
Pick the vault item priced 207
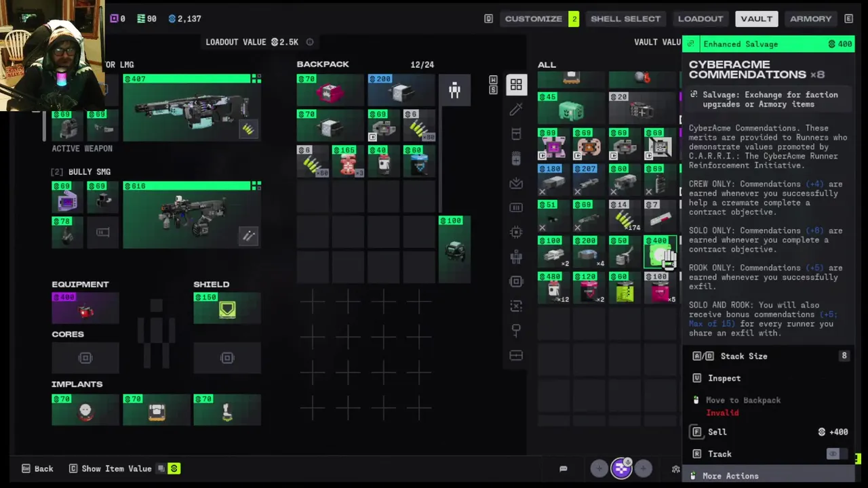click(x=589, y=180)
